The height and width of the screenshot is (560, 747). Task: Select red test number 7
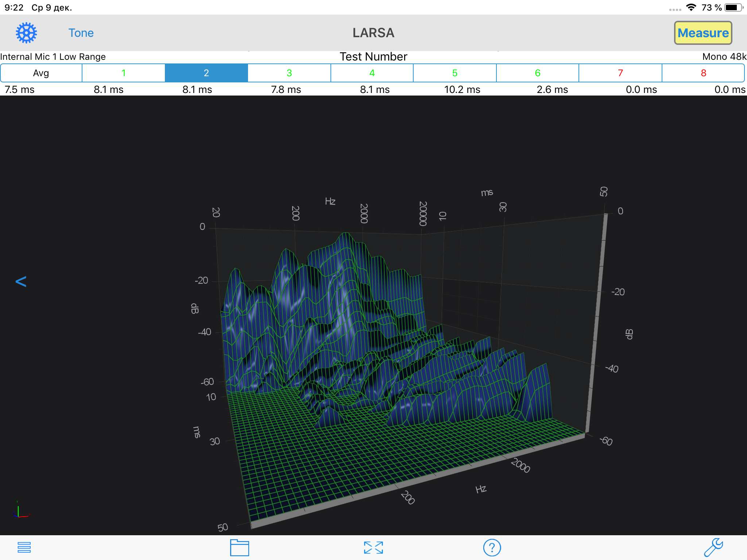pyautogui.click(x=620, y=73)
